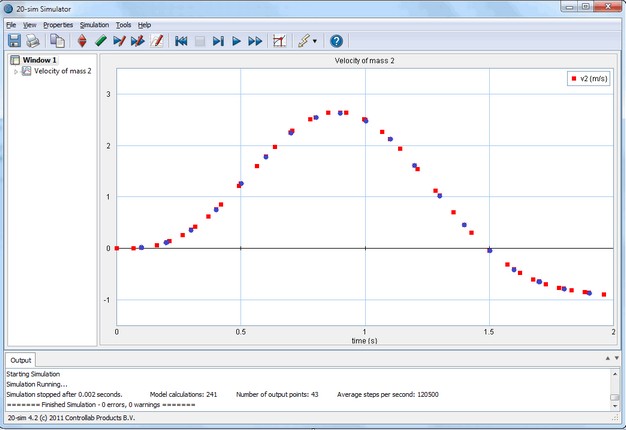Open Help using the question mark icon

click(336, 41)
